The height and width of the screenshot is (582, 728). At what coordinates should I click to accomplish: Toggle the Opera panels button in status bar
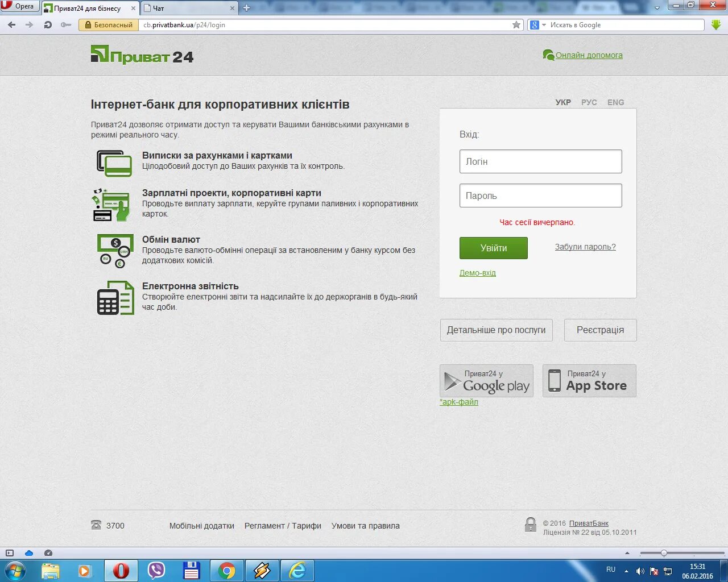pos(9,552)
